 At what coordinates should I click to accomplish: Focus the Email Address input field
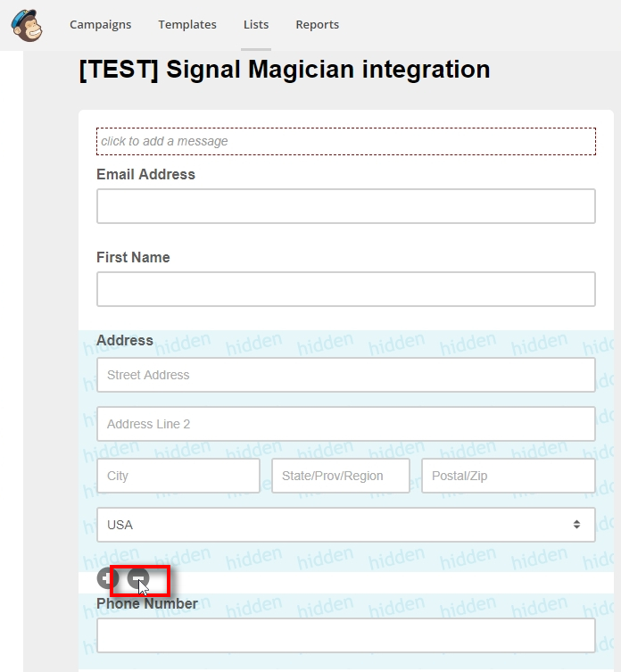[x=345, y=206]
